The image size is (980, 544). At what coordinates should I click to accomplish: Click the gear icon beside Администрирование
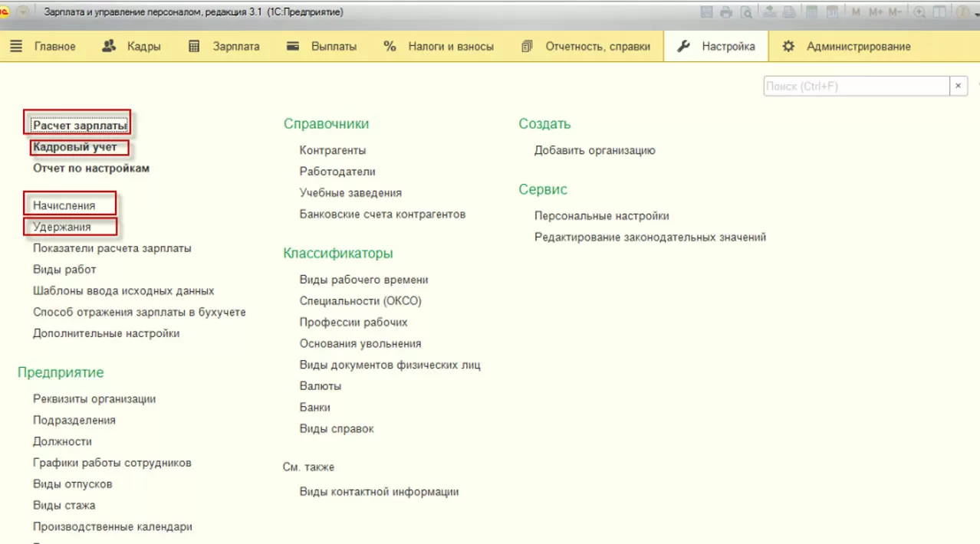pyautogui.click(x=788, y=46)
